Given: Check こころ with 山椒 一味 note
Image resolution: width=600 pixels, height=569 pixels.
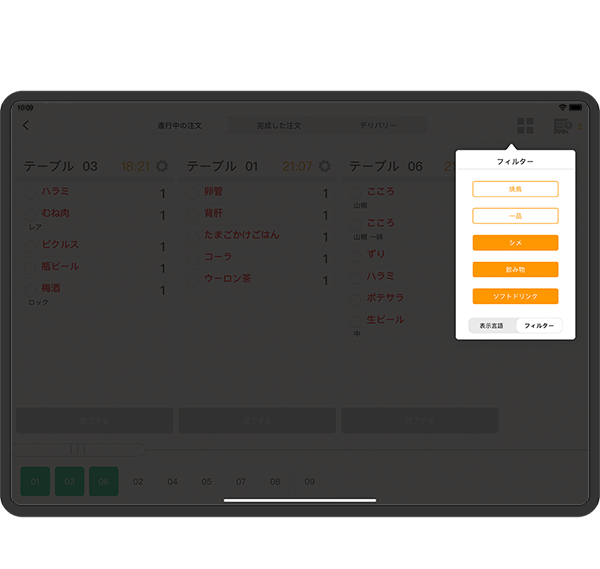Looking at the screenshot, I should click(x=355, y=224).
